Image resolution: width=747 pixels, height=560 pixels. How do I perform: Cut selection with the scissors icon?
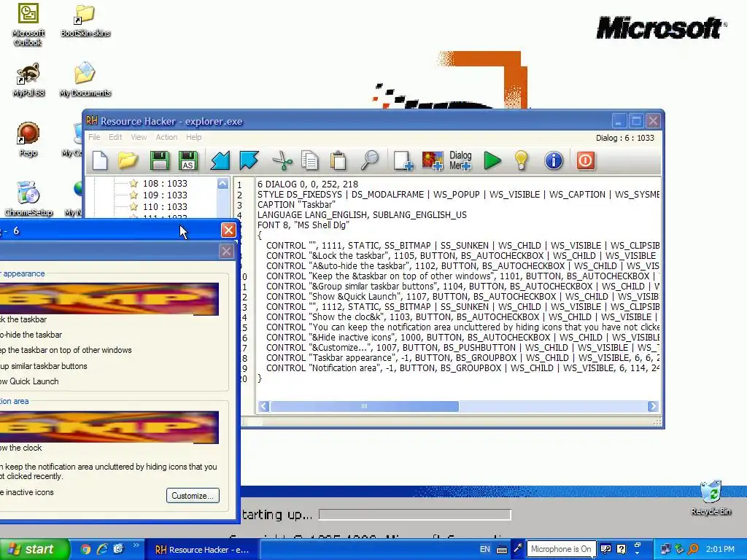click(x=282, y=160)
